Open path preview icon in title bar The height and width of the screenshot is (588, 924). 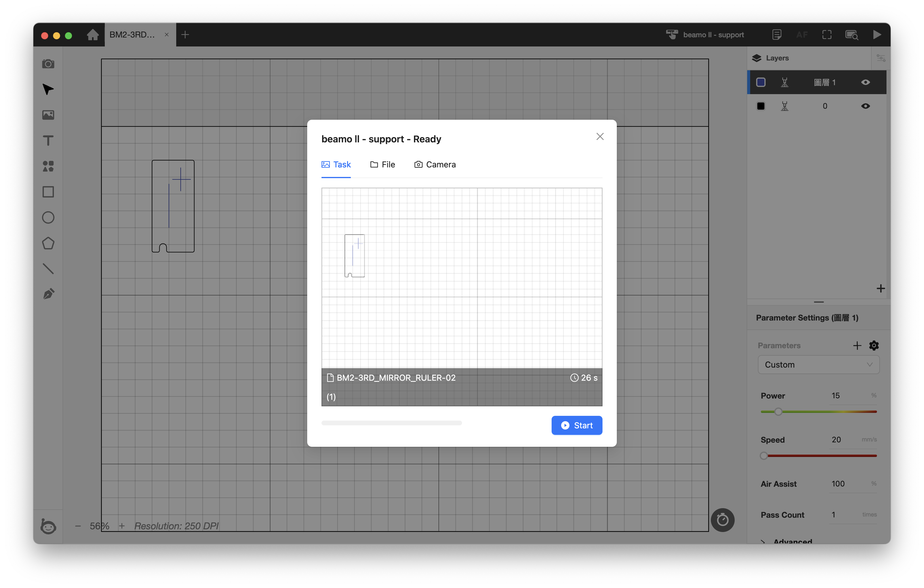(x=852, y=35)
